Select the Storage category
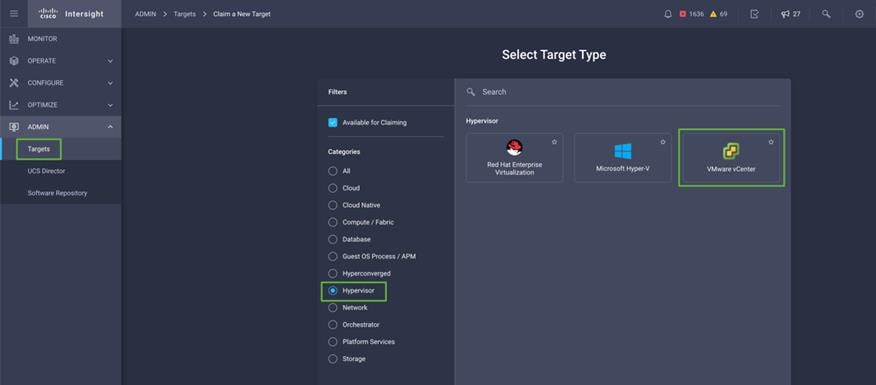 [333, 359]
